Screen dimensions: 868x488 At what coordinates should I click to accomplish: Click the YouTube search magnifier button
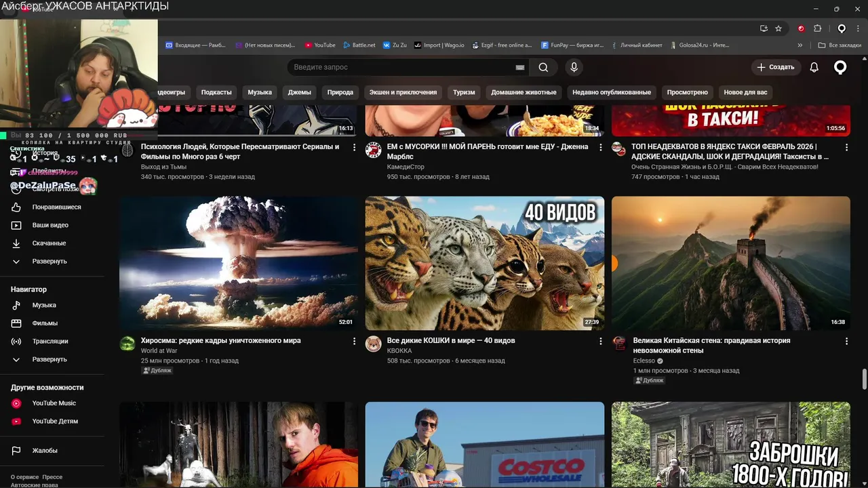tap(543, 67)
